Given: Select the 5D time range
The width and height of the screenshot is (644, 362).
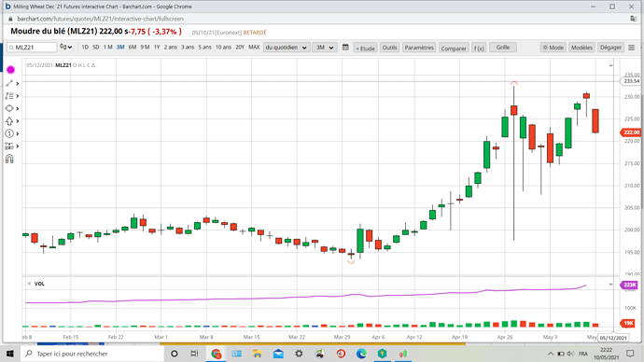Looking at the screenshot, I should (x=96, y=48).
